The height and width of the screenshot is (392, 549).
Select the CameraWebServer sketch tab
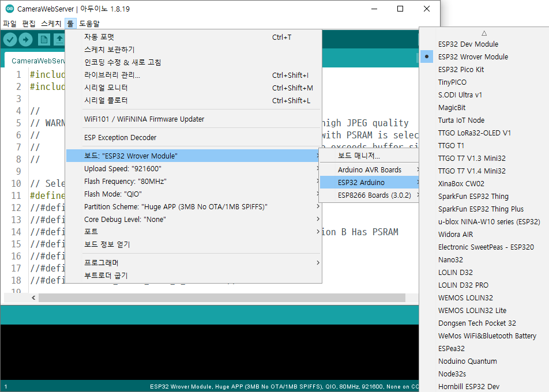click(35, 61)
